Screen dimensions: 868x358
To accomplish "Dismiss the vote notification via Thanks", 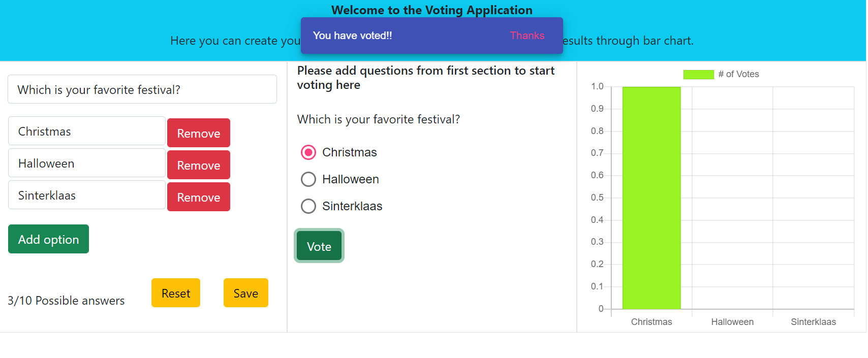I will coord(527,36).
